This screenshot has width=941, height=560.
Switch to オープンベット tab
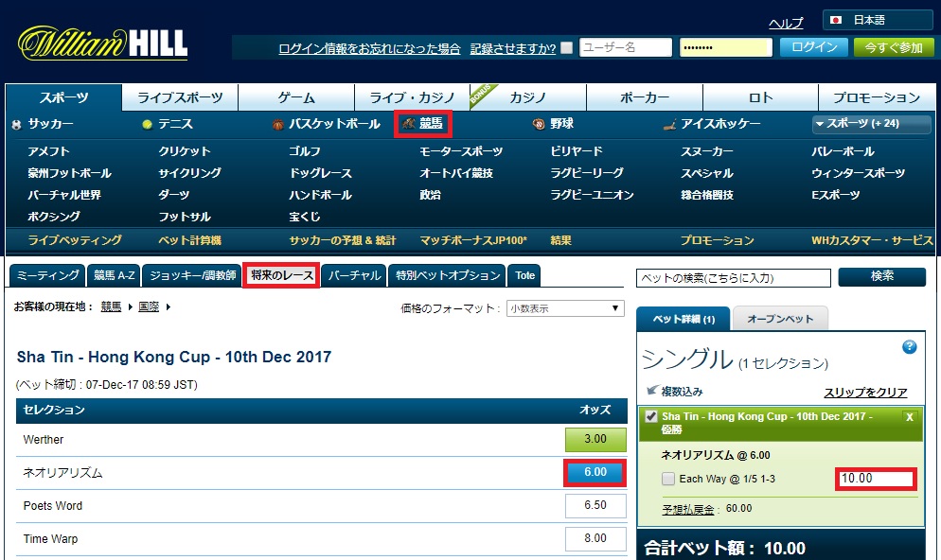coord(780,319)
